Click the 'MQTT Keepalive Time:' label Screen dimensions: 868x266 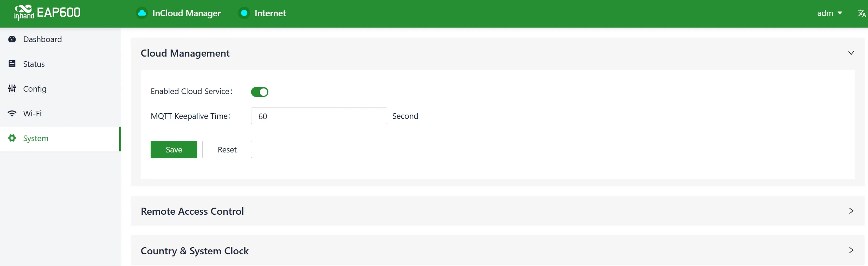click(191, 116)
